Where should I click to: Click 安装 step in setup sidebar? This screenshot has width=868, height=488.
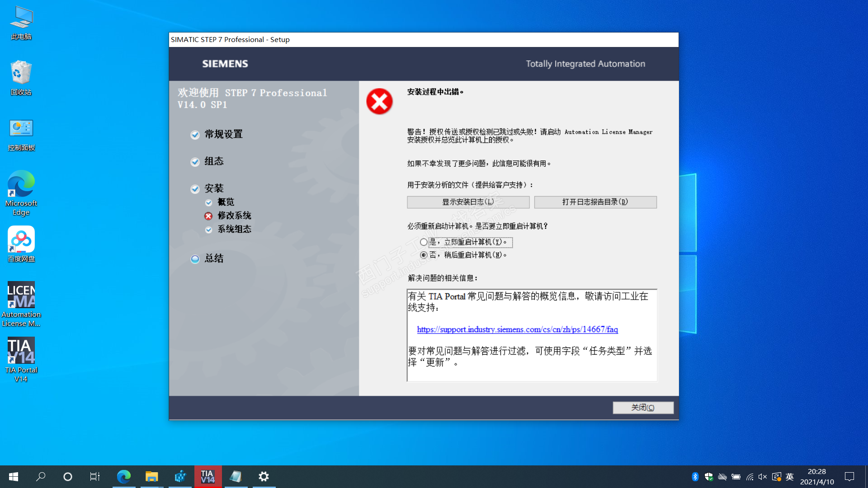(x=214, y=188)
